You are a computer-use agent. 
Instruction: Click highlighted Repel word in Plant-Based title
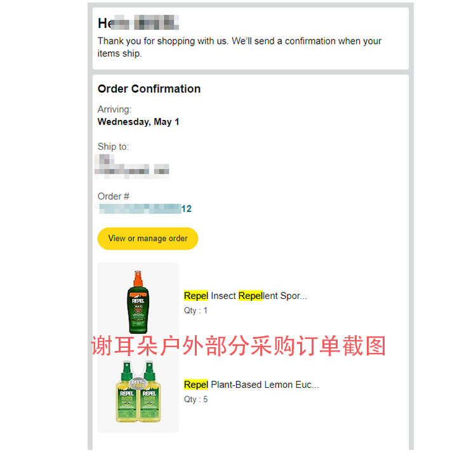click(x=196, y=385)
